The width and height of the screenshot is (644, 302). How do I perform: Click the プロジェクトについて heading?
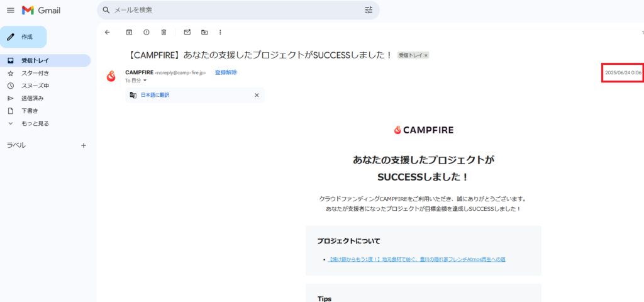coord(348,241)
